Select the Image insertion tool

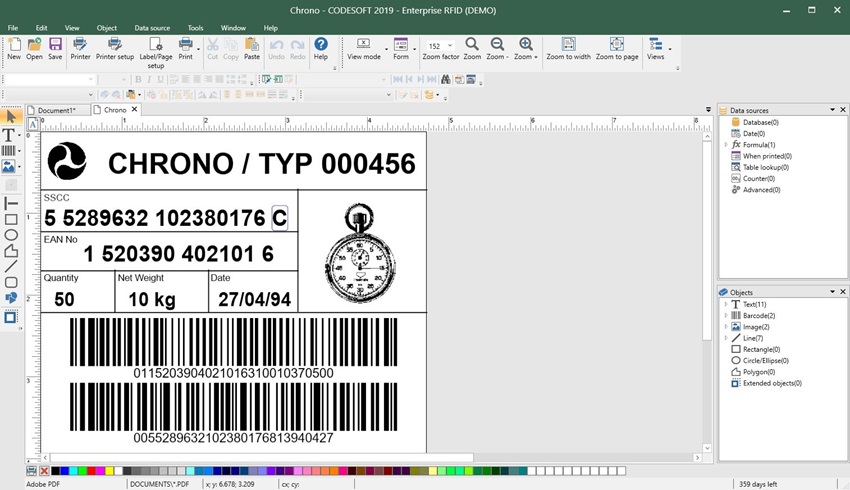click(9, 166)
